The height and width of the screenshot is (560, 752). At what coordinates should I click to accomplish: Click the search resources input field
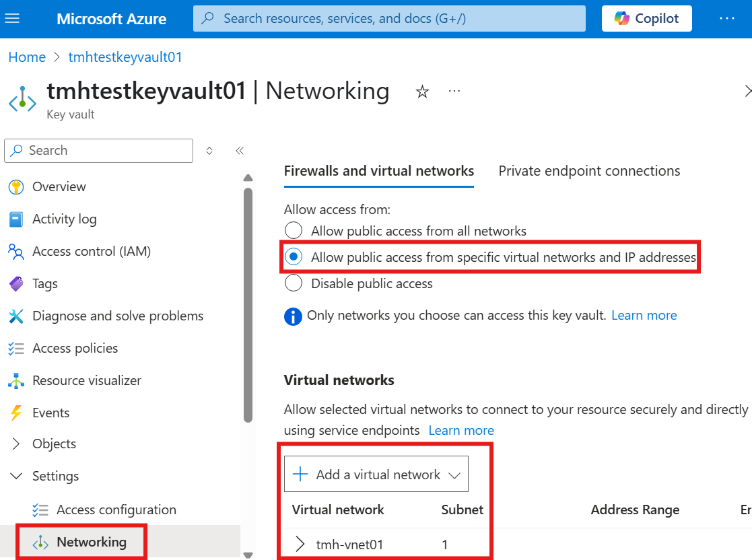(x=389, y=19)
